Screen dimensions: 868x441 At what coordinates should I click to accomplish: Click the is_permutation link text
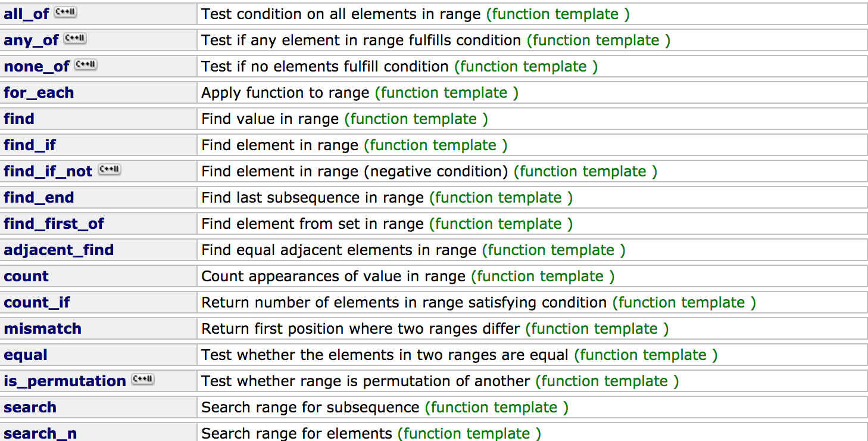tap(65, 381)
